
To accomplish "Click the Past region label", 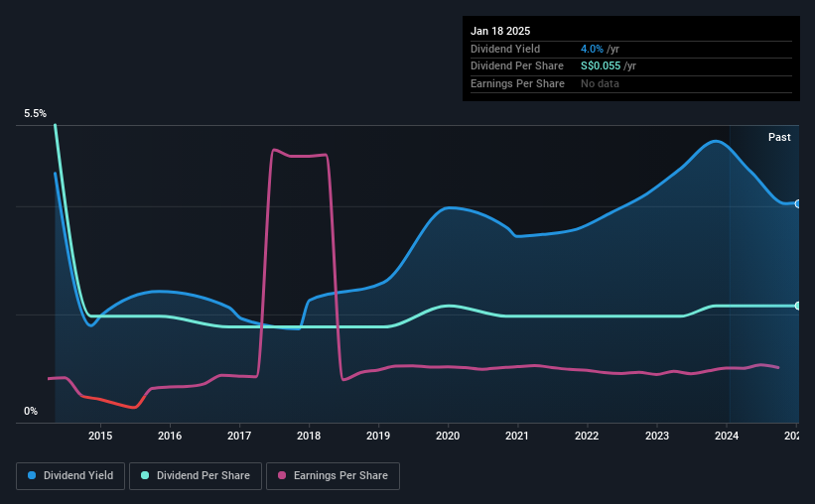I will coord(779,137).
